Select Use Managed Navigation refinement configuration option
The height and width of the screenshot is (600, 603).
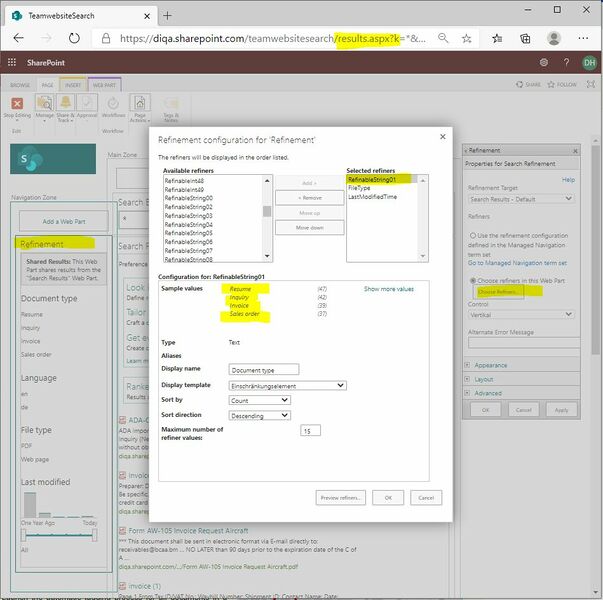(473, 235)
